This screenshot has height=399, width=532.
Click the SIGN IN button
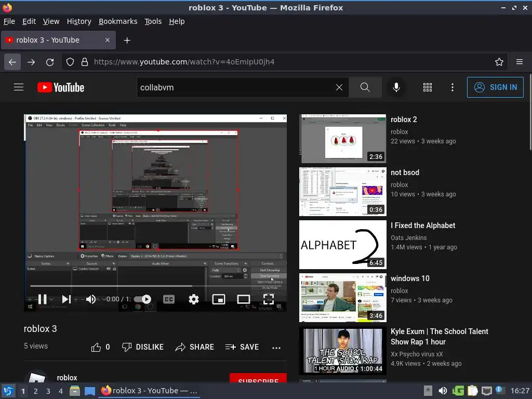click(x=495, y=87)
